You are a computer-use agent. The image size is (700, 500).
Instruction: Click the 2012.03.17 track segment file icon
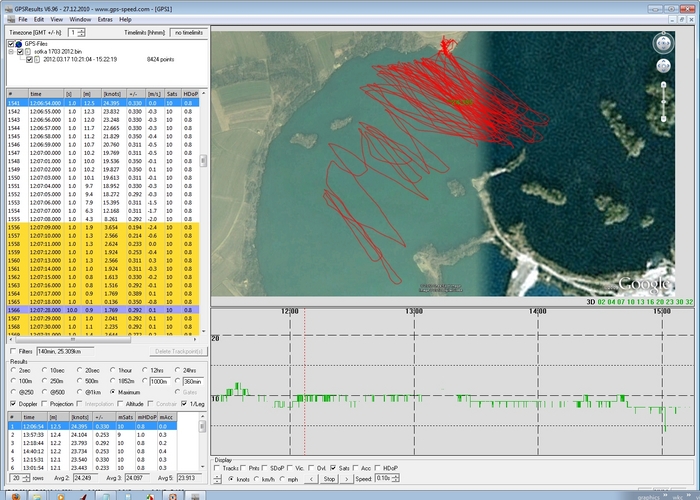(x=38, y=59)
